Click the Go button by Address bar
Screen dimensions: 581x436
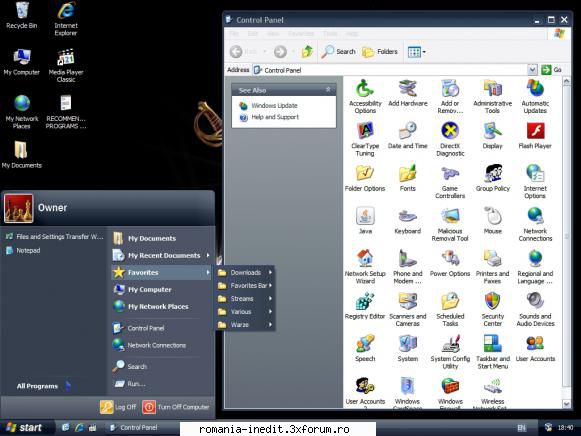tap(552, 70)
